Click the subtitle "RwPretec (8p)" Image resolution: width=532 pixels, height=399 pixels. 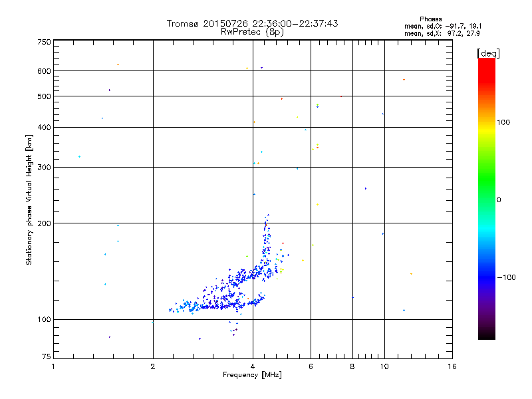tap(252, 32)
